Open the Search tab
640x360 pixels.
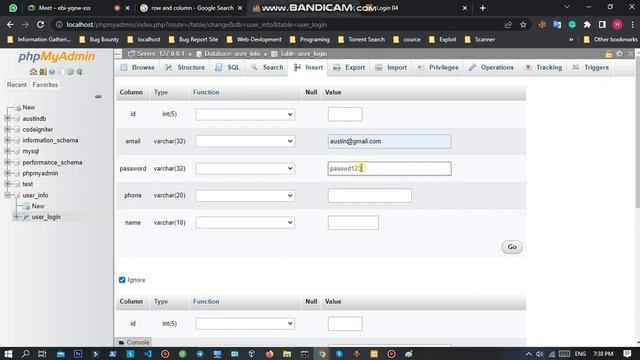coord(267,67)
